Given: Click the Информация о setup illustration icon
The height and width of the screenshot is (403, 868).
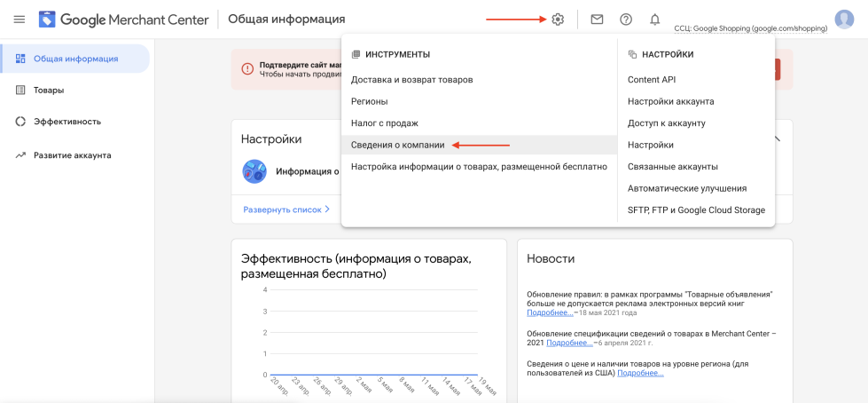Looking at the screenshot, I should 254,171.
